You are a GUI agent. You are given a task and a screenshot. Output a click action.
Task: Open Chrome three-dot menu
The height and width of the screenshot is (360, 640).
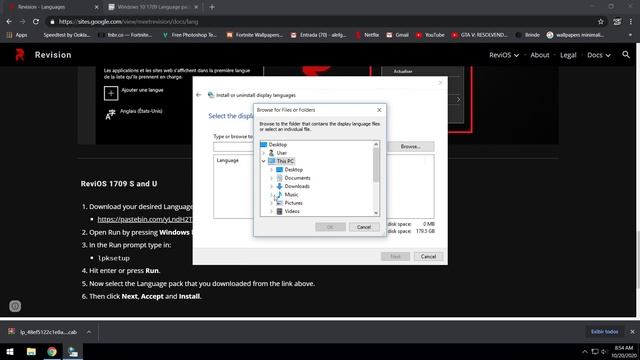tap(631, 22)
